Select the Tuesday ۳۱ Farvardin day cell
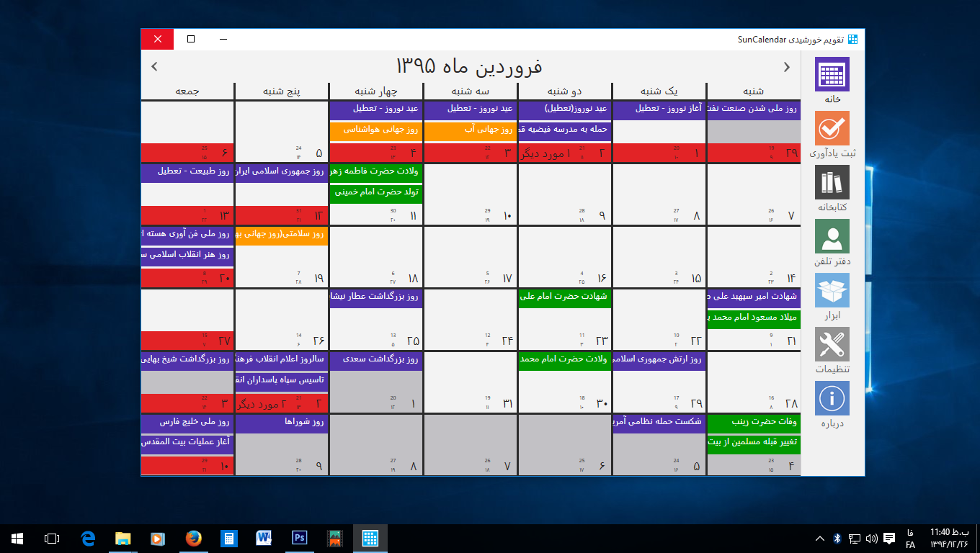 coord(470,382)
